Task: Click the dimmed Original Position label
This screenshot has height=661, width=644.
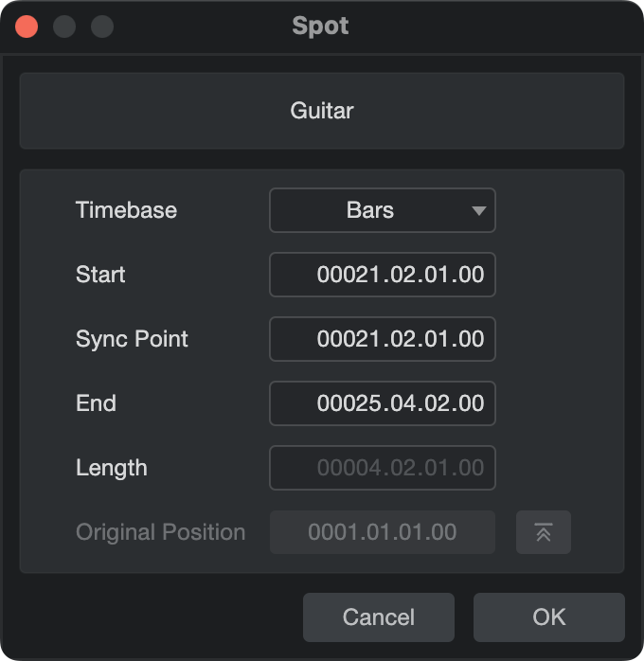Action: (x=160, y=532)
